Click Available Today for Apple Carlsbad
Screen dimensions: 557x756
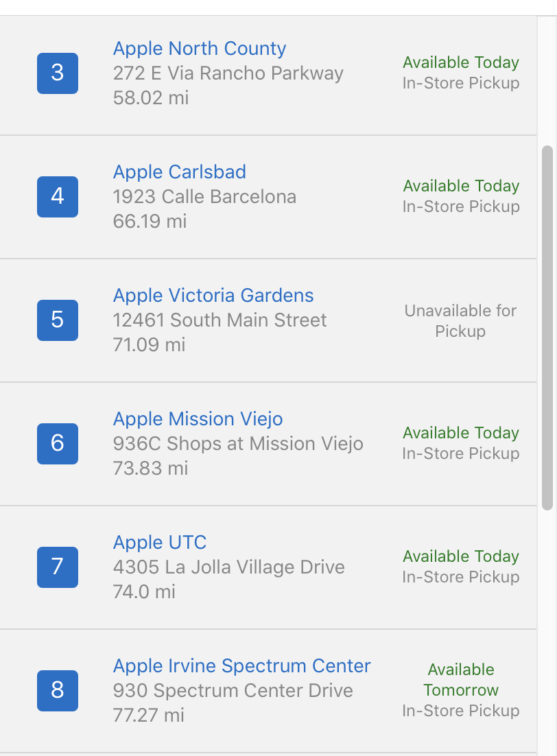tap(461, 186)
